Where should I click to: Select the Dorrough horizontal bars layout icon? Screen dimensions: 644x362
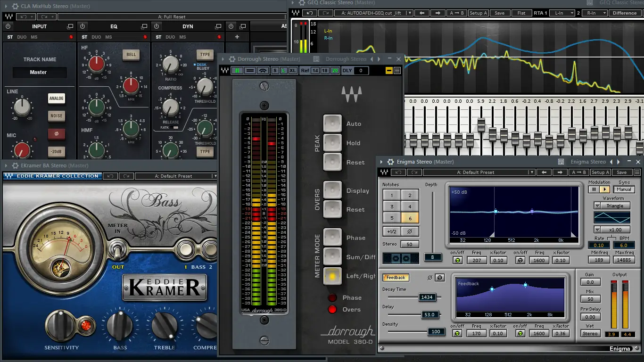click(250, 71)
